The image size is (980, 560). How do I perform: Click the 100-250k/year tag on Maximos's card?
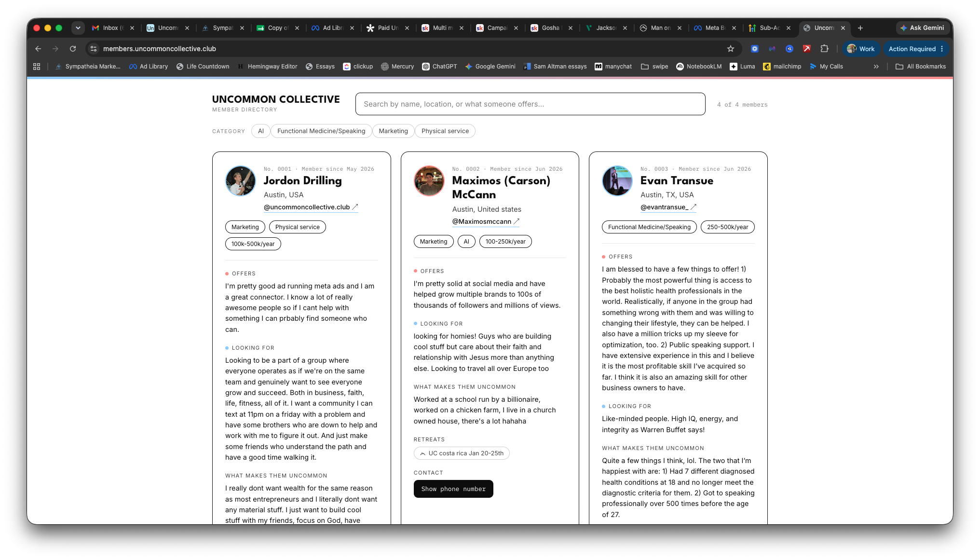[x=505, y=242]
